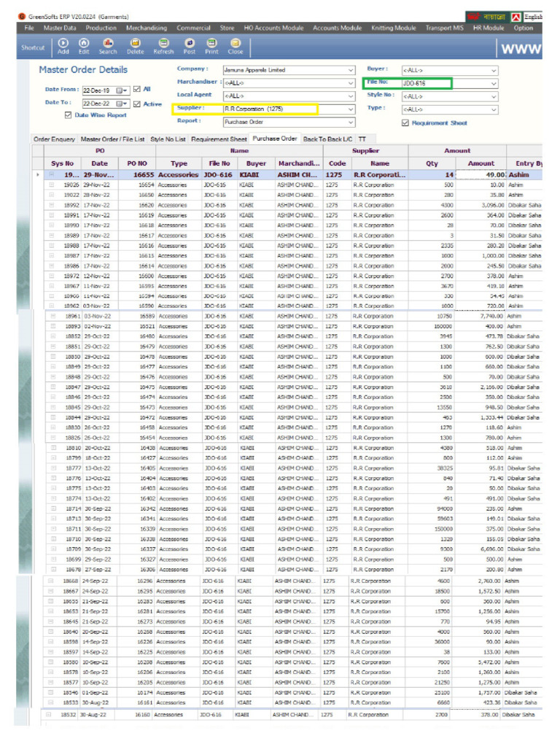Tick the row checkbox for Sys No 18961
The height and width of the screenshot is (747, 560).
coord(52,317)
